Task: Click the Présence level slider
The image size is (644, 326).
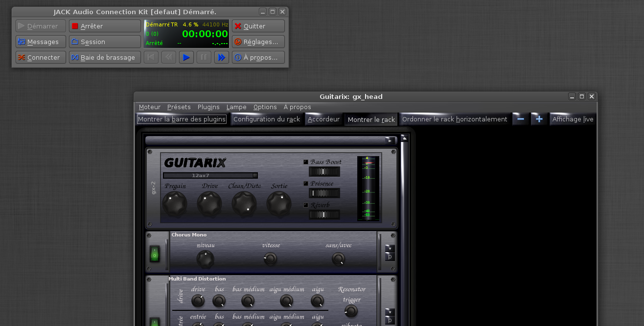Action: tap(324, 193)
